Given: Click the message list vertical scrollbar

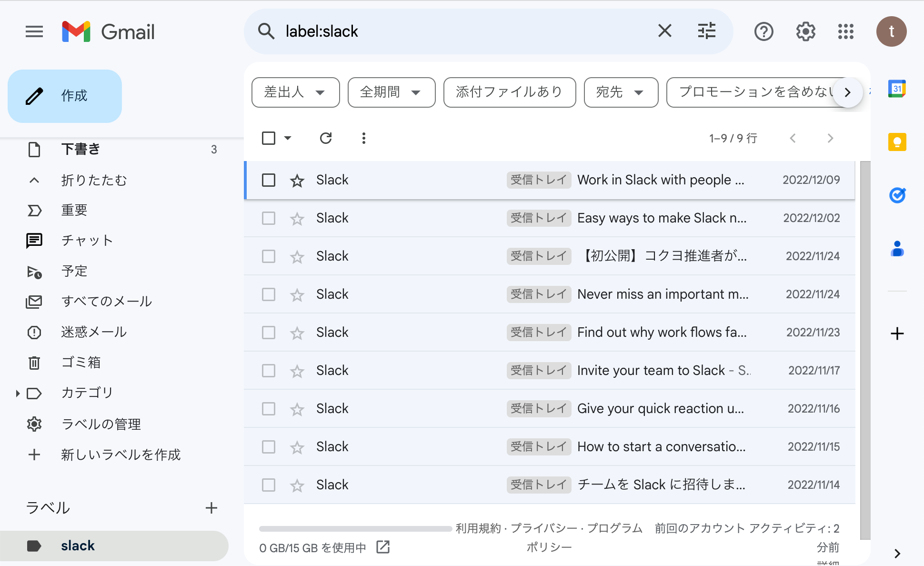Looking at the screenshot, I should tap(865, 350).
